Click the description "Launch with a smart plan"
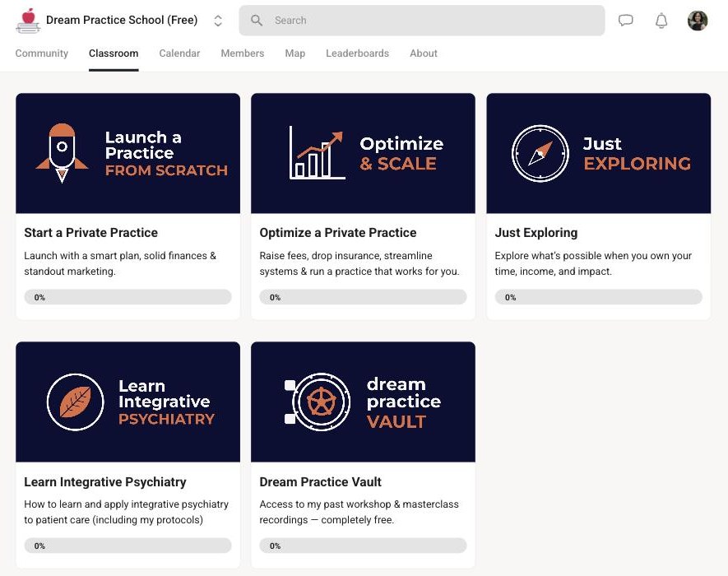Screen dimensions: 728x576 point(120,263)
